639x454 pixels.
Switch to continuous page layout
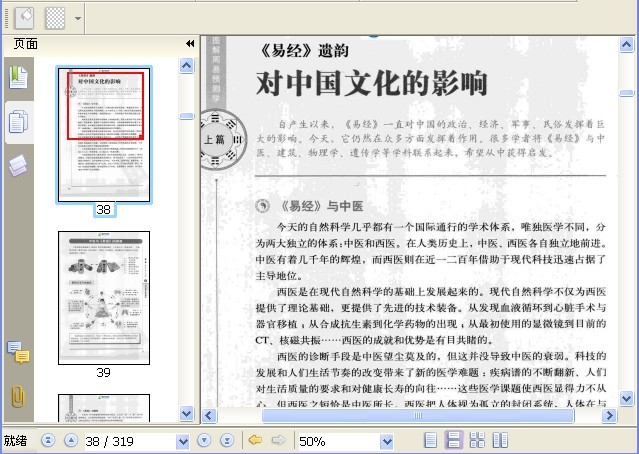pos(454,440)
